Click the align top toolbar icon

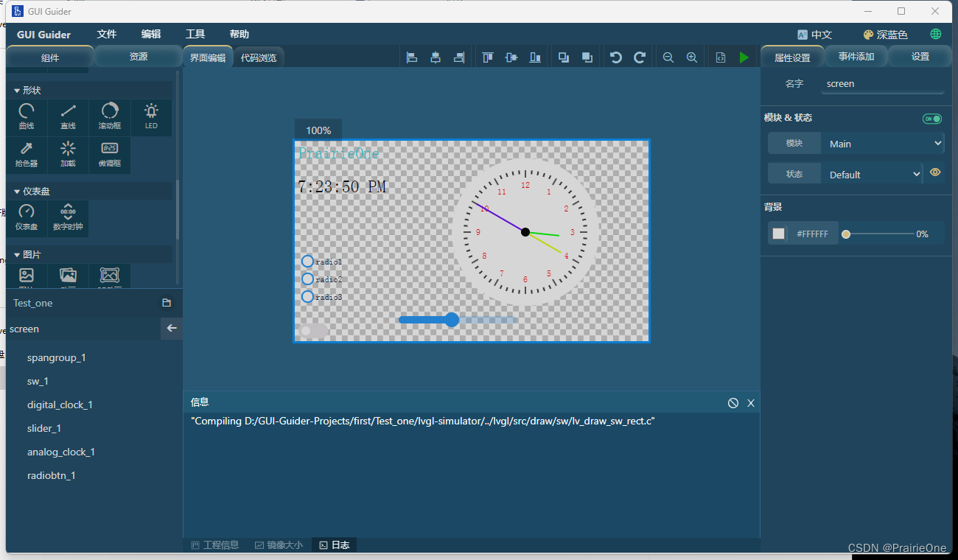pos(488,57)
